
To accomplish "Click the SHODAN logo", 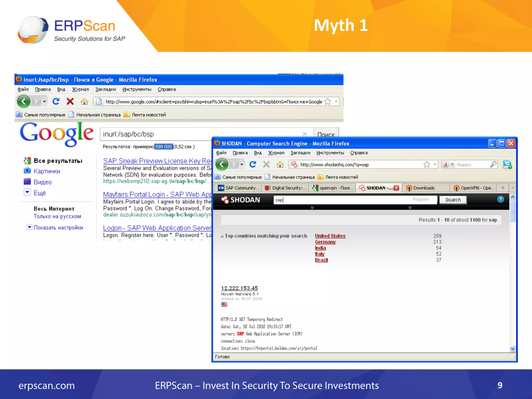I will 241,200.
